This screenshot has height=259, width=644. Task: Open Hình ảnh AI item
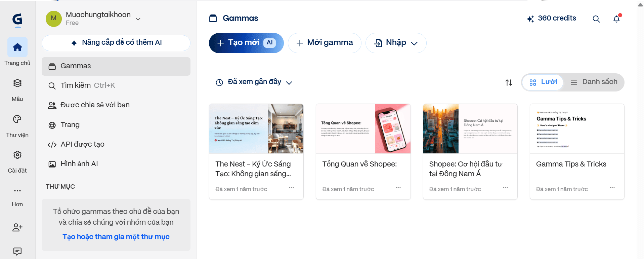(x=116, y=164)
